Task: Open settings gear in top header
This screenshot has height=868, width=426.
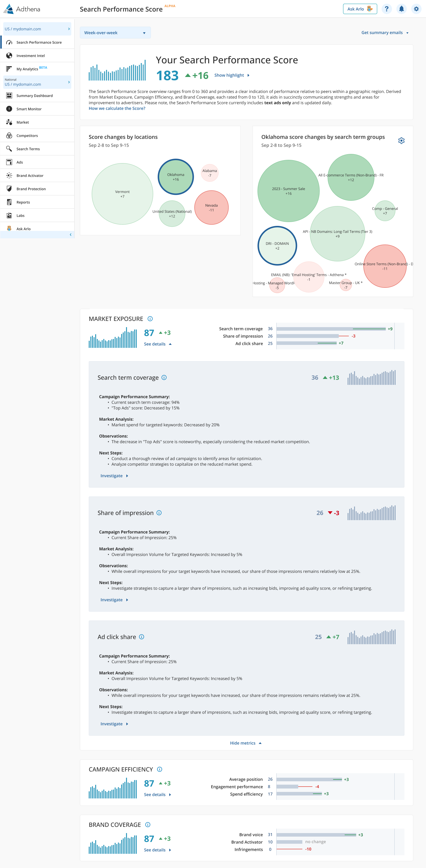Action: (x=416, y=9)
